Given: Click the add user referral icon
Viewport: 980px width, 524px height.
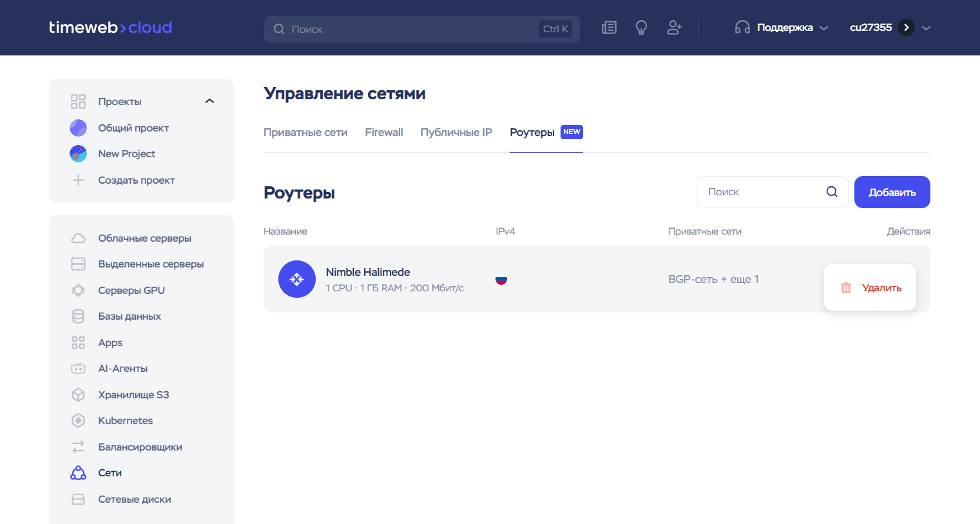Looking at the screenshot, I should click(x=674, y=28).
